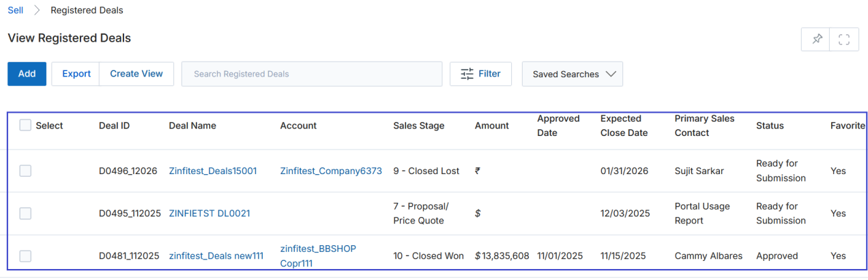Click the Approved Date column header

click(558, 126)
